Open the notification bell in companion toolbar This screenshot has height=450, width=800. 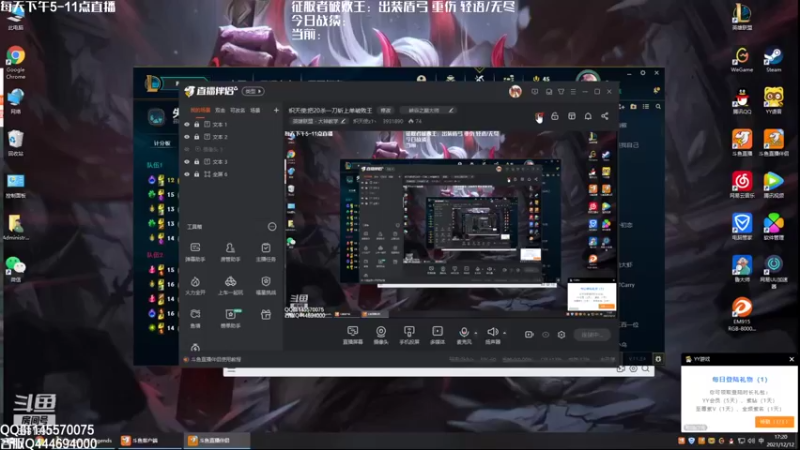click(x=588, y=116)
